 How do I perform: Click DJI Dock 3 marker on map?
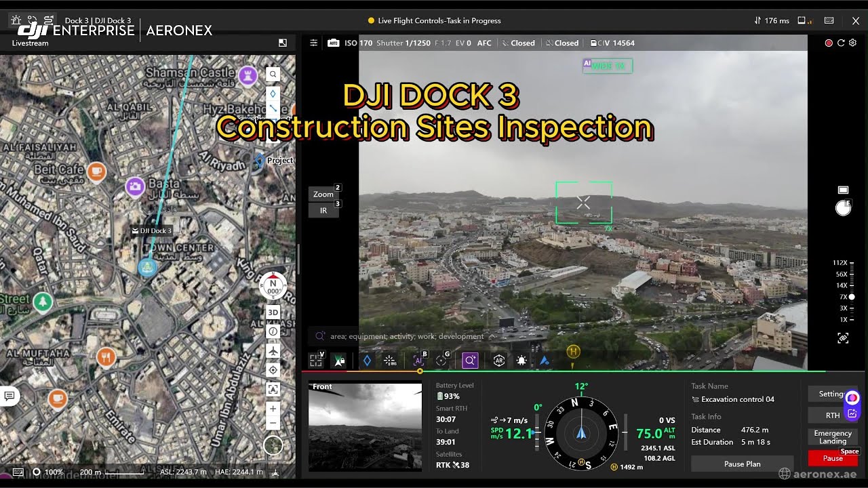[147, 268]
